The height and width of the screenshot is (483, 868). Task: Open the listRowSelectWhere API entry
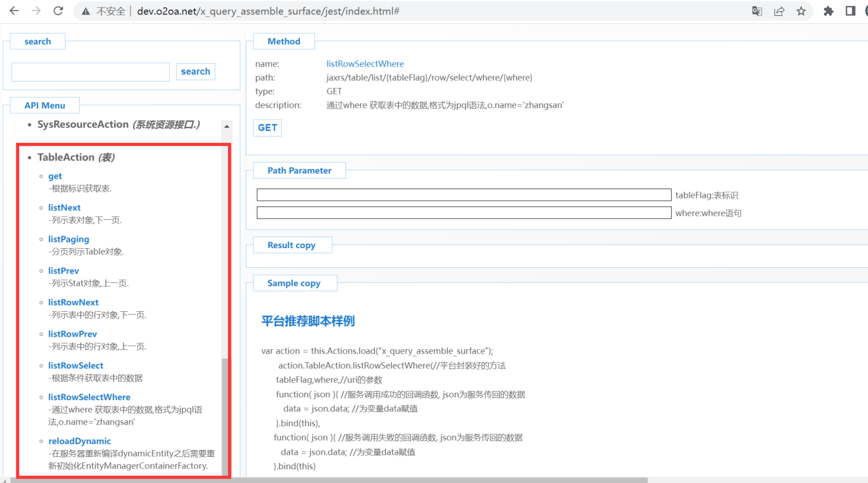[x=89, y=397]
